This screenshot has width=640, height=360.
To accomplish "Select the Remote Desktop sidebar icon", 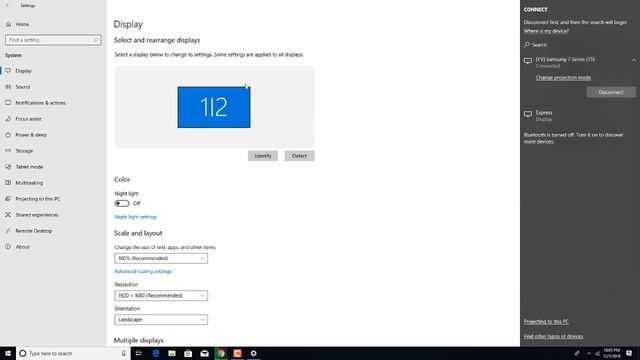I will [x=8, y=231].
